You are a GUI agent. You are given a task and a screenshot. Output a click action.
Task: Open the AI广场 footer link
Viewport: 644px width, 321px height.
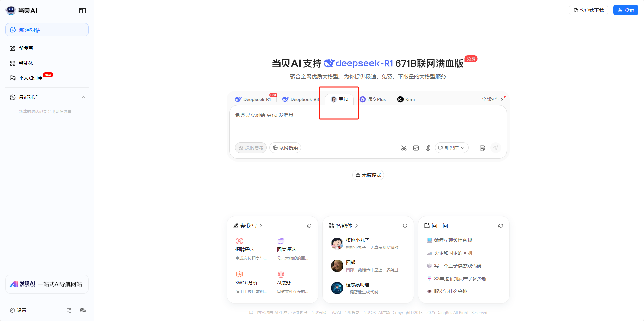pyautogui.click(x=384, y=313)
